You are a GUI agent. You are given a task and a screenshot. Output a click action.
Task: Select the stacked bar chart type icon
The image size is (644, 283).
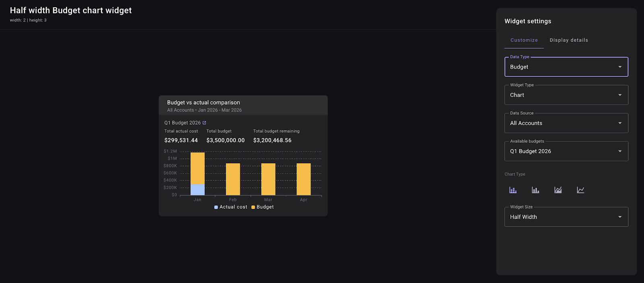[513, 190]
